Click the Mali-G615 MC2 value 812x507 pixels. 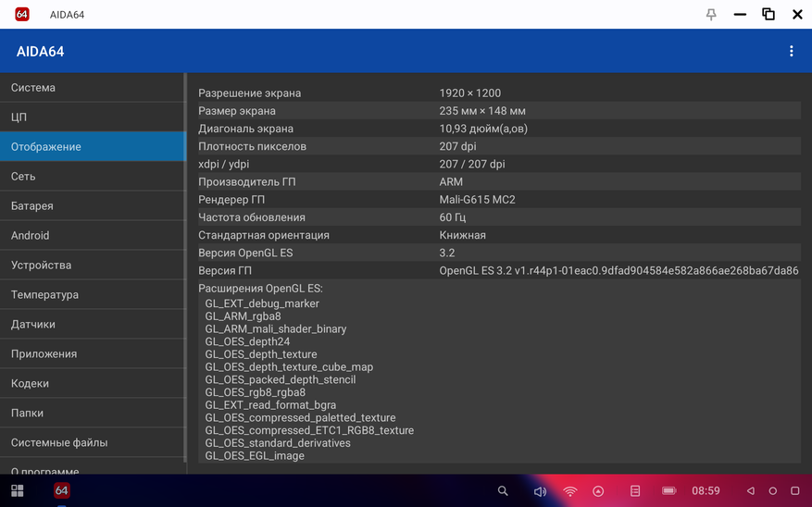coord(477,199)
